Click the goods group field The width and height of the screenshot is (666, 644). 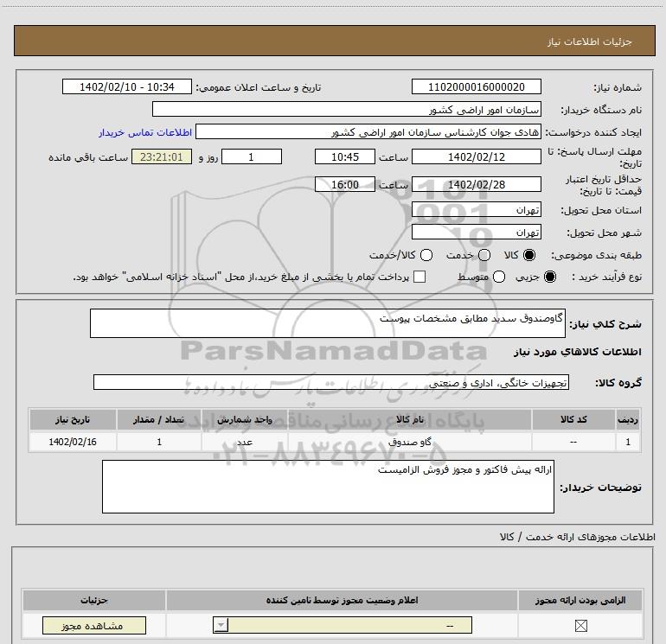click(x=331, y=382)
